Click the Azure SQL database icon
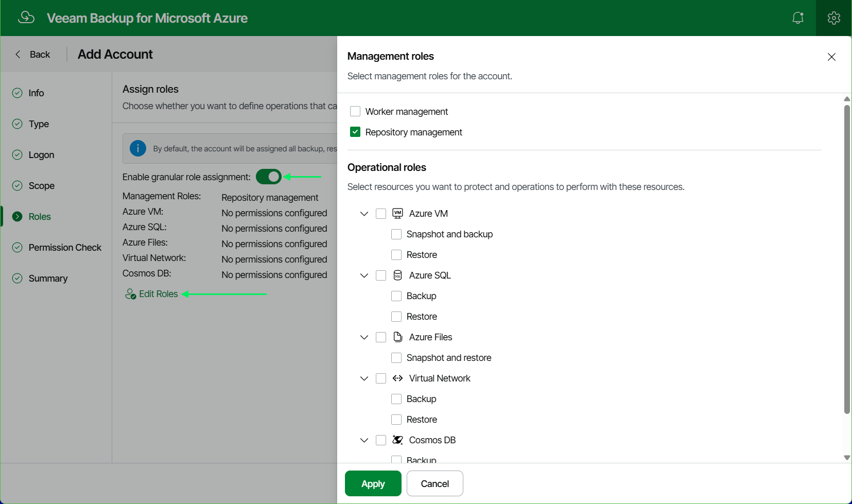This screenshot has height=504, width=852. (x=397, y=275)
